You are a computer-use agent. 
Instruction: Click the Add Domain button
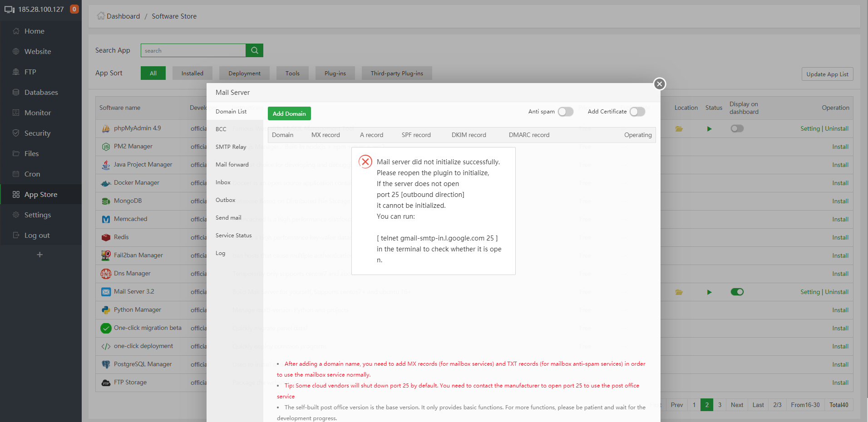pyautogui.click(x=289, y=113)
